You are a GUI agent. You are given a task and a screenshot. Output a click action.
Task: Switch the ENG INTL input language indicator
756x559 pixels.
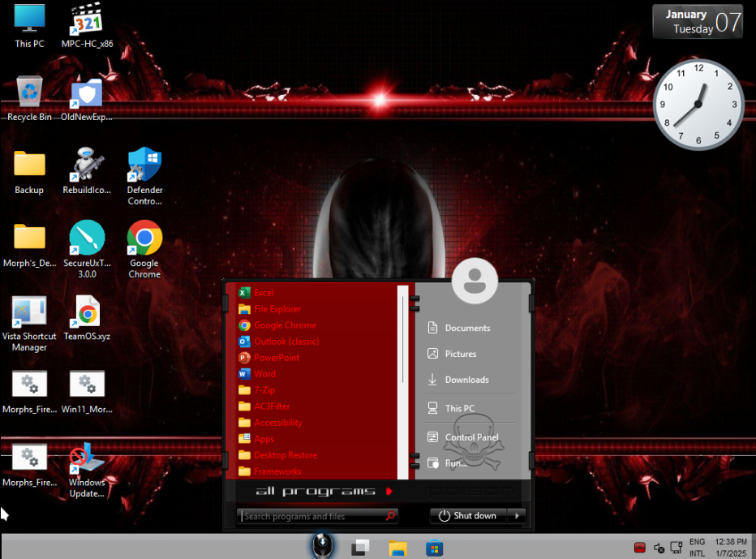coord(697,548)
